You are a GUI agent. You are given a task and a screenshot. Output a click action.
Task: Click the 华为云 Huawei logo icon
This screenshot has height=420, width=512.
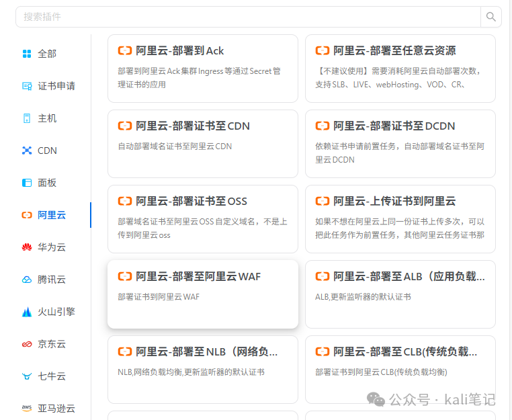[27, 247]
